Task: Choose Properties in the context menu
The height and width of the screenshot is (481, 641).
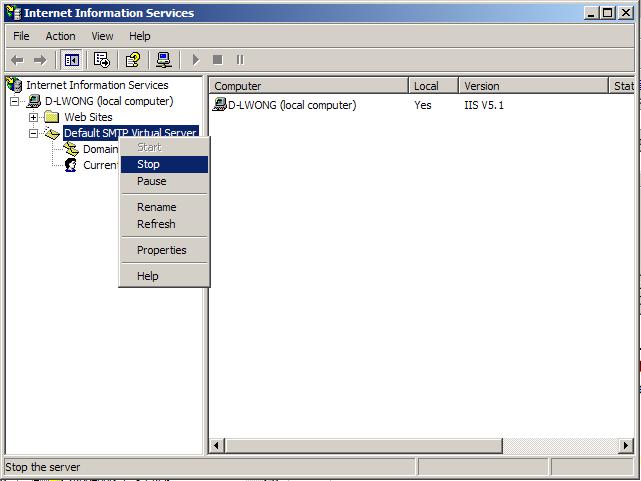Action: [x=164, y=250]
